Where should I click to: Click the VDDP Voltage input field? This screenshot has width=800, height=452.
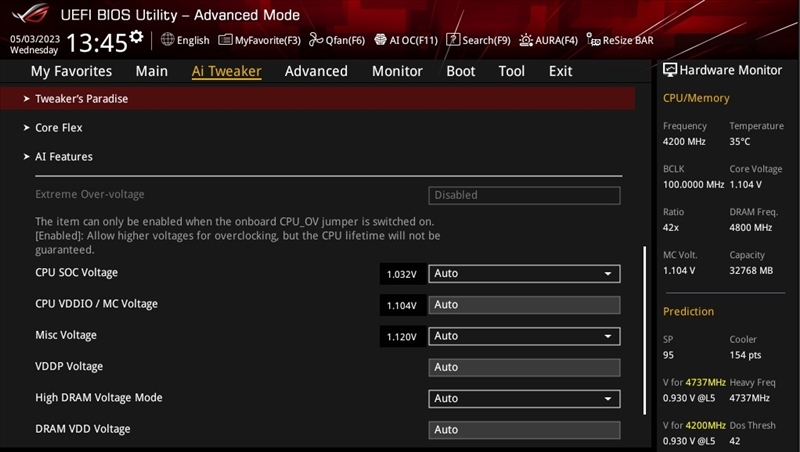[524, 367]
